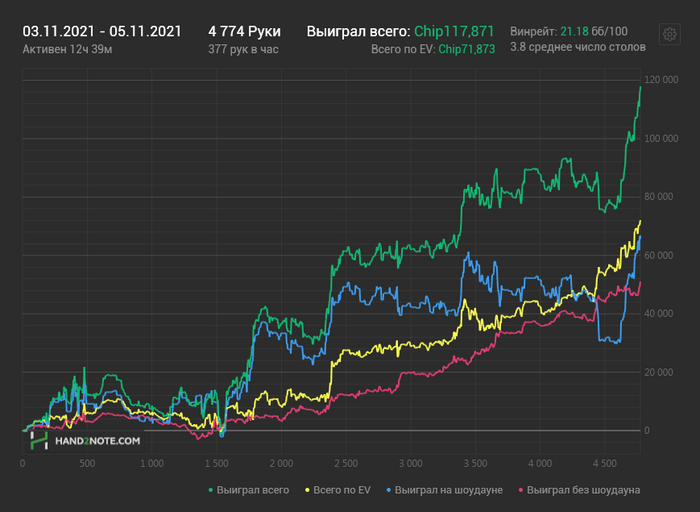The height and width of the screenshot is (512, 700).
Task: Toggle the green 'Выиграл всего' legend dot
Action: [211, 490]
